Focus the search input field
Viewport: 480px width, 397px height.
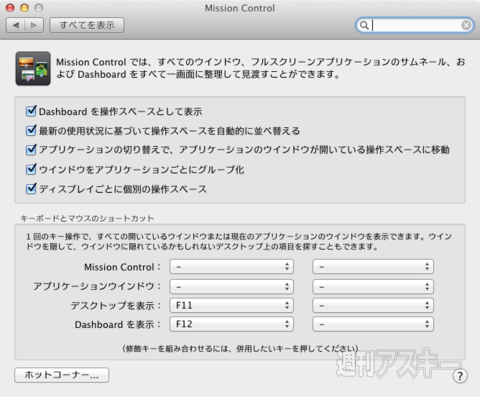(x=415, y=25)
